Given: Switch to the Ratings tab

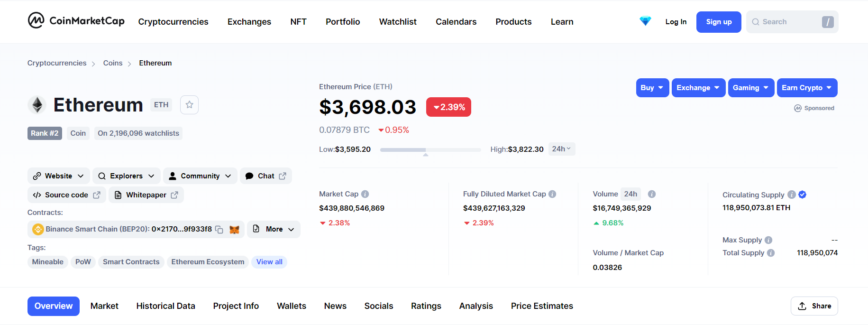Looking at the screenshot, I should coord(426,306).
